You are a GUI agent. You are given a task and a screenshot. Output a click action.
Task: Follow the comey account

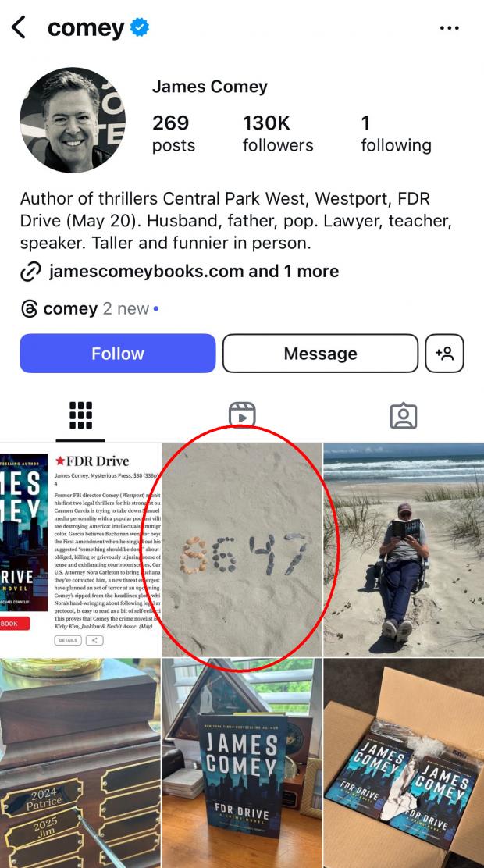(117, 353)
